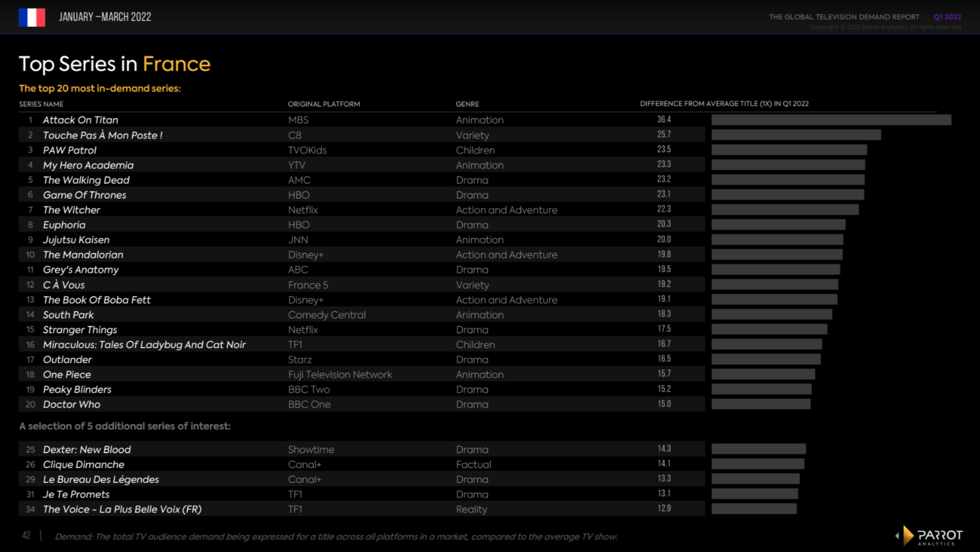Select the 'Attack On Titan' series name
980x552 pixels.
pos(80,120)
